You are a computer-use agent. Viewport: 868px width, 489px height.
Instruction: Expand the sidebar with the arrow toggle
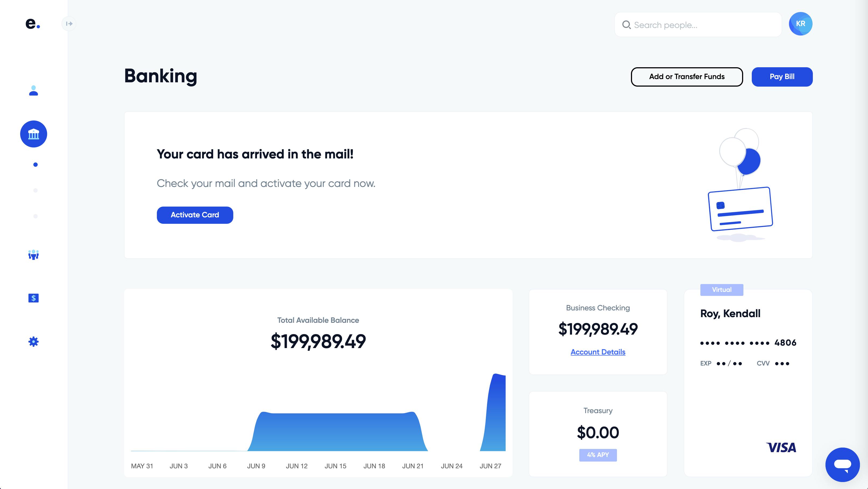tap(69, 24)
